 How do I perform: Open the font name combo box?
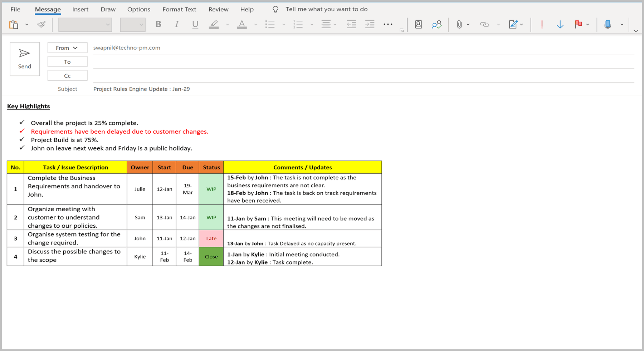pyautogui.click(x=85, y=25)
